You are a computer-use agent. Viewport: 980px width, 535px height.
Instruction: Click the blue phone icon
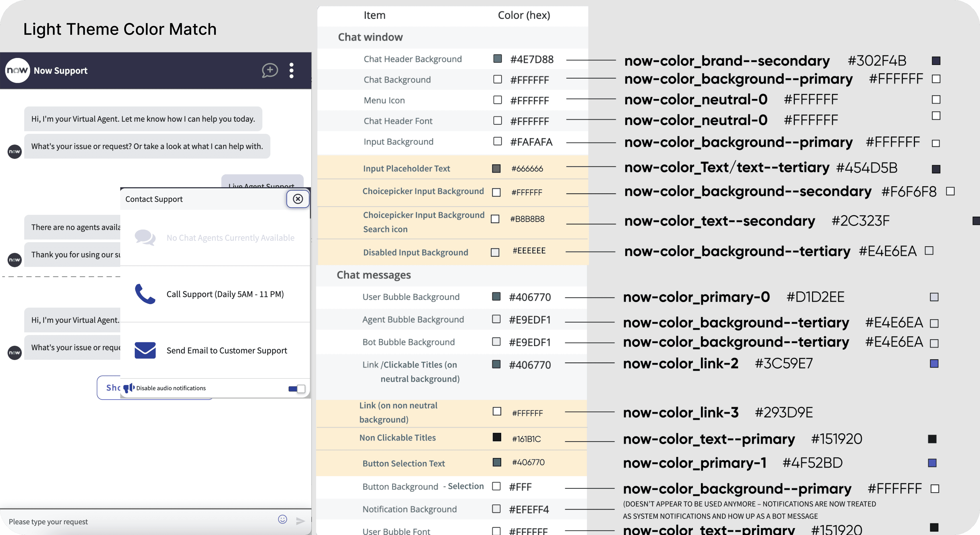pos(145,294)
